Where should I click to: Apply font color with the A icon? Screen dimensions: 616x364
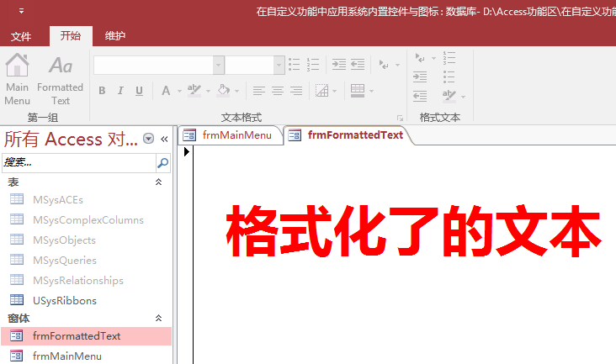(x=166, y=91)
